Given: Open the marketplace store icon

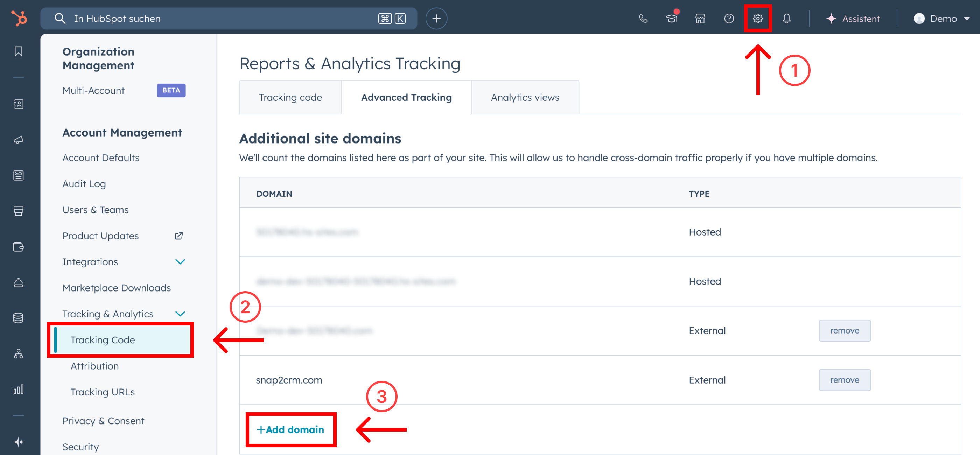Looking at the screenshot, I should point(700,18).
